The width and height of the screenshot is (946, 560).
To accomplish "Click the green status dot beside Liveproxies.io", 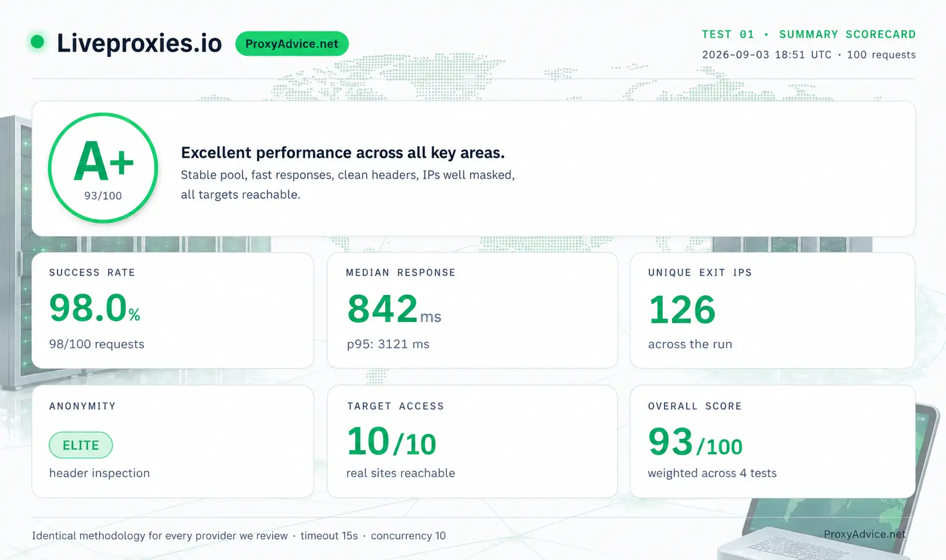I will click(37, 42).
